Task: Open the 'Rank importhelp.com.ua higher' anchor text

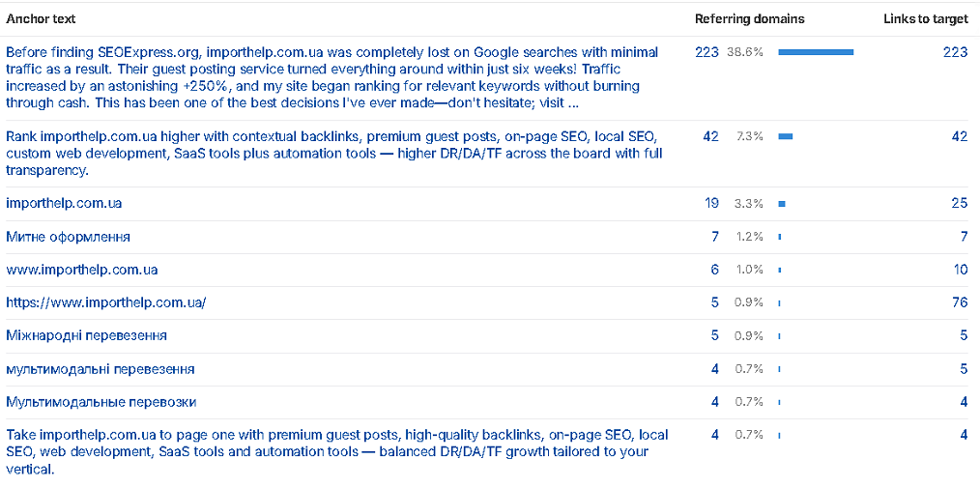Action: (334, 153)
